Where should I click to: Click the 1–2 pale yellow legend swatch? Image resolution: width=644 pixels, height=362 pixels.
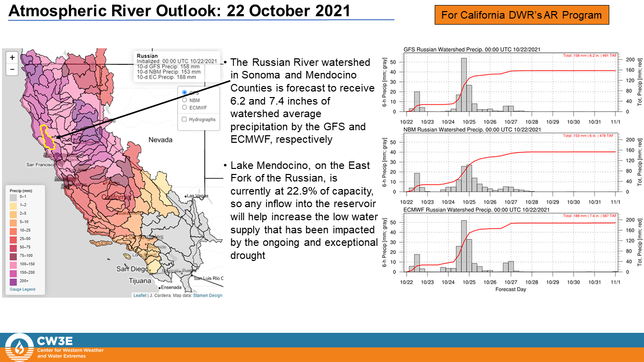tap(13, 206)
